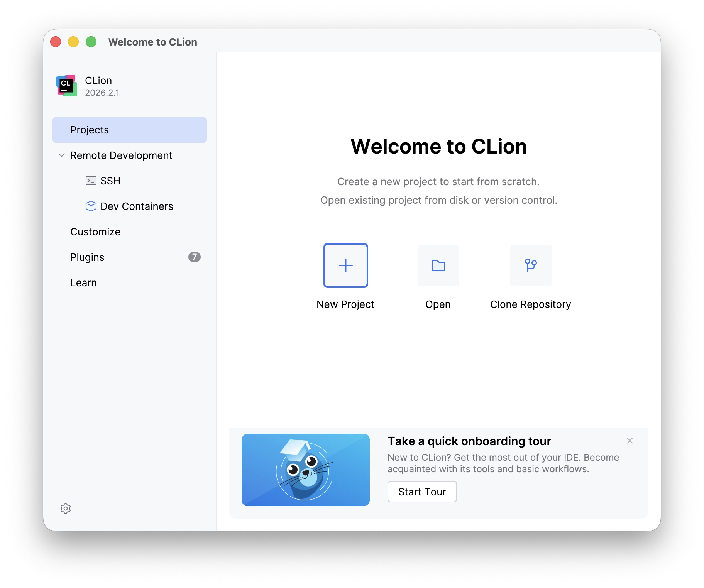Select Dev Containers in the sidebar
The width and height of the screenshot is (704, 588).
pos(130,206)
